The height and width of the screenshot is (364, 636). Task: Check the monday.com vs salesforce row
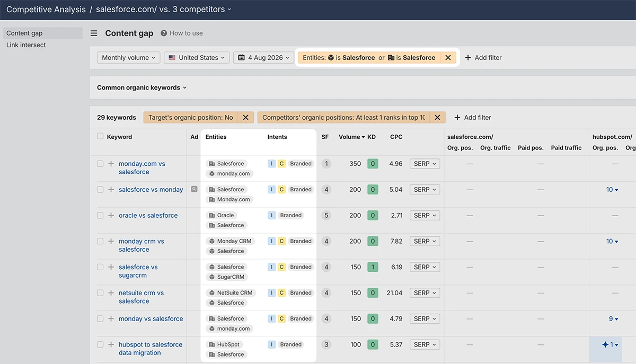click(100, 164)
